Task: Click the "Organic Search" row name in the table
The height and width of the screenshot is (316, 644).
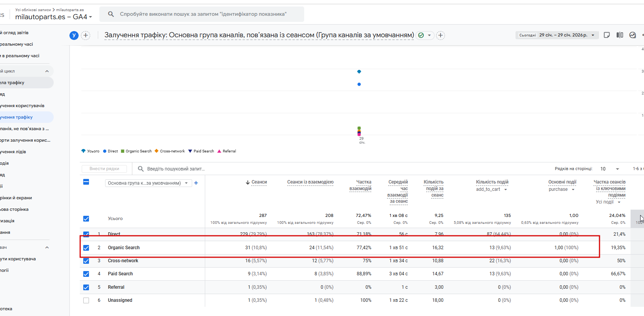Action: tap(124, 248)
